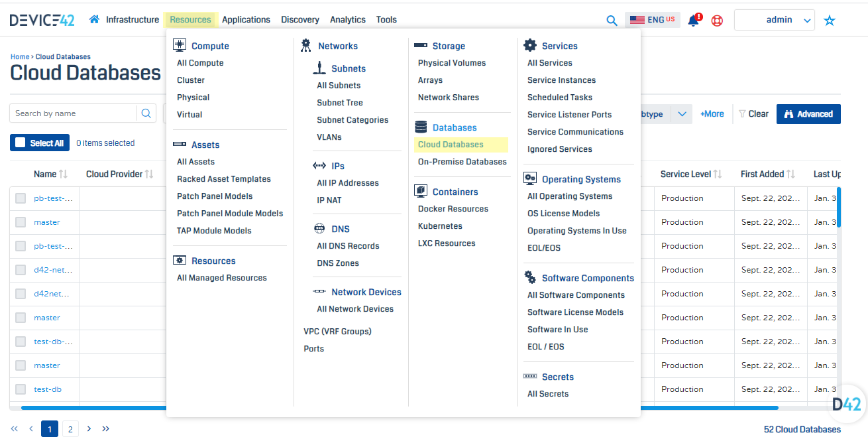Jump to the last page of results
The image size is (868, 443).
coord(106,429)
